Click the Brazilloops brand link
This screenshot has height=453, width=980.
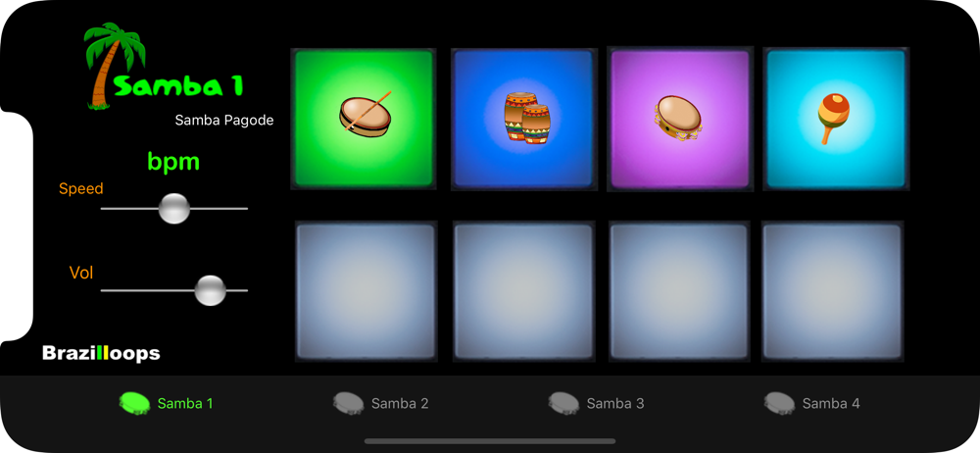tap(101, 354)
